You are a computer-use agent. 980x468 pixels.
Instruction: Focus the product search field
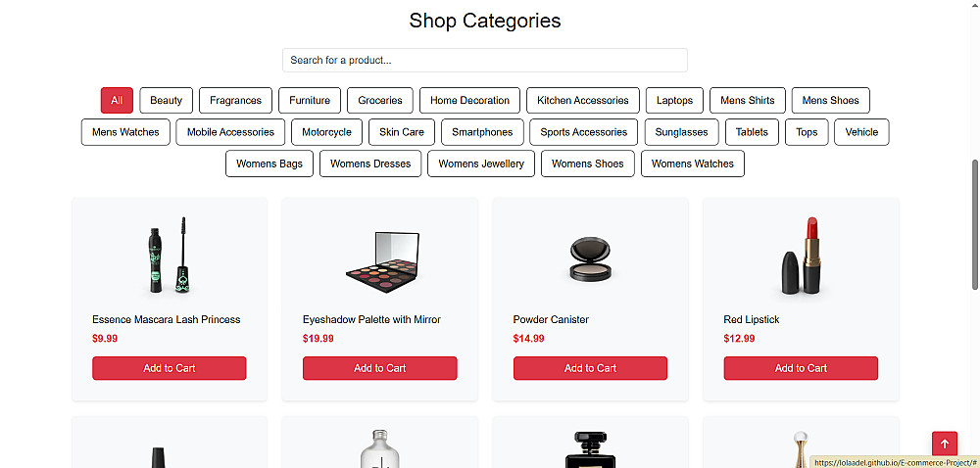pyautogui.click(x=485, y=60)
